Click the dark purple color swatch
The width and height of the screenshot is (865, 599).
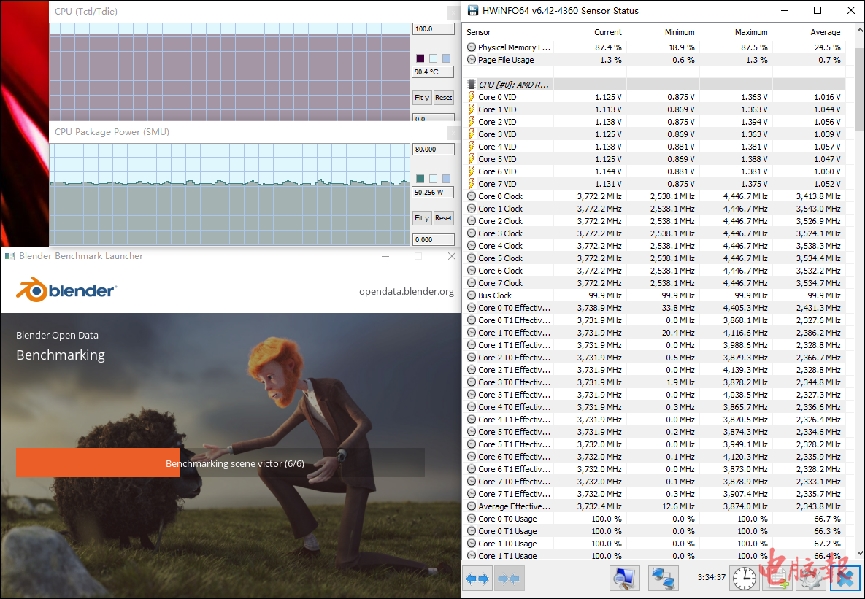[x=420, y=59]
